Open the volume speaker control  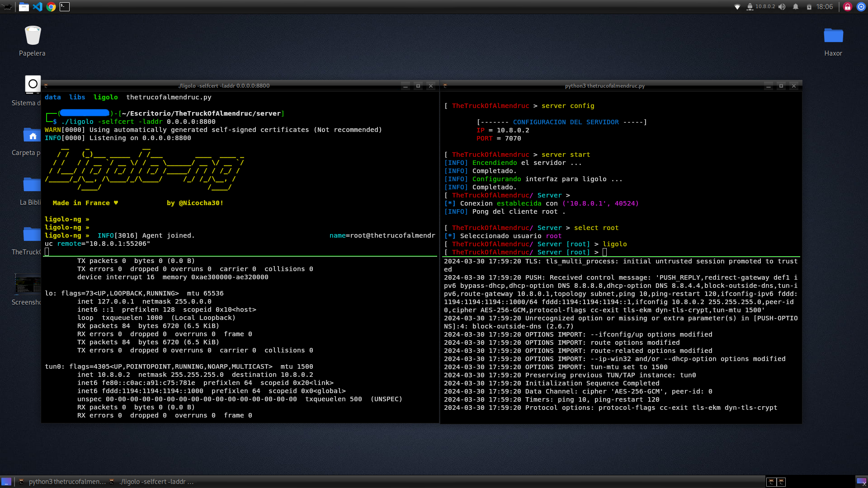(782, 7)
